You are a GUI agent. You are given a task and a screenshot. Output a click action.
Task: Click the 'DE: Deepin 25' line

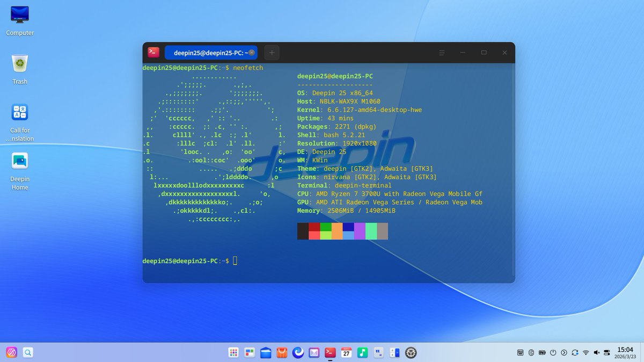[x=321, y=152]
